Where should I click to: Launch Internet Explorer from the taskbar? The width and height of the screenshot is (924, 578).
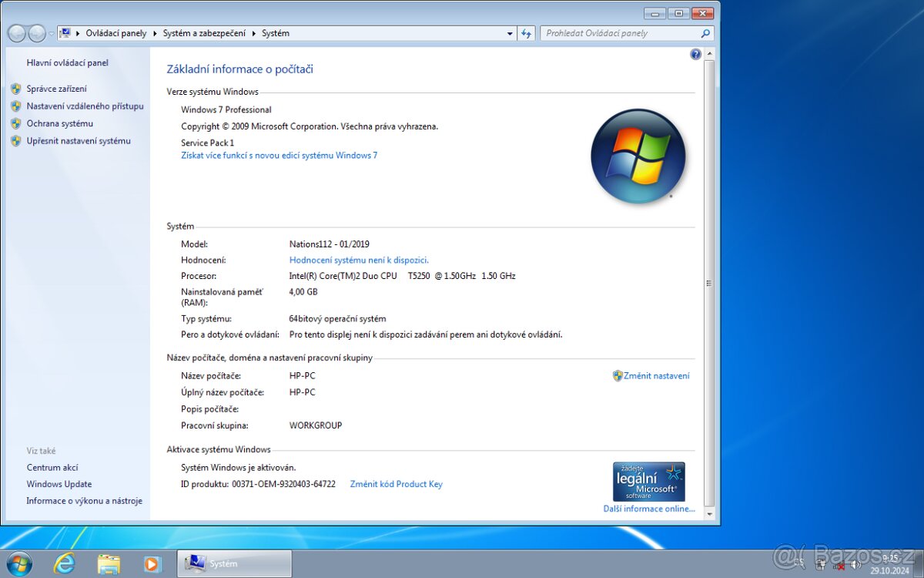tap(65, 564)
